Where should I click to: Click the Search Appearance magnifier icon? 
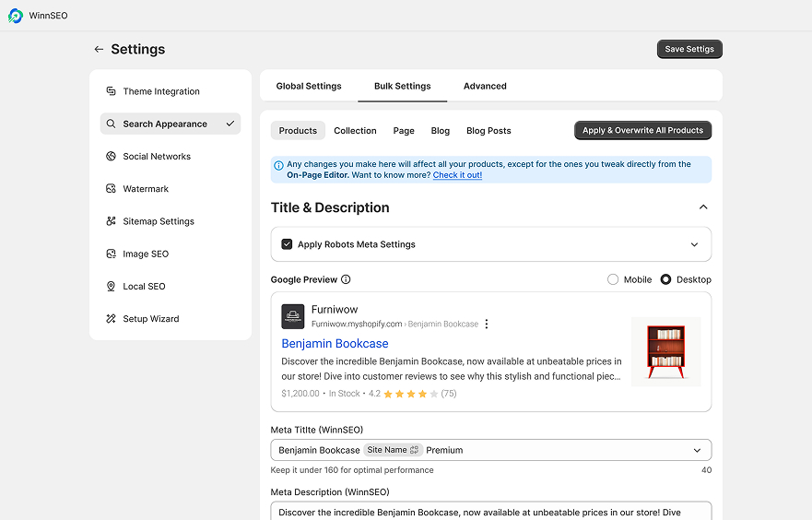coord(111,124)
